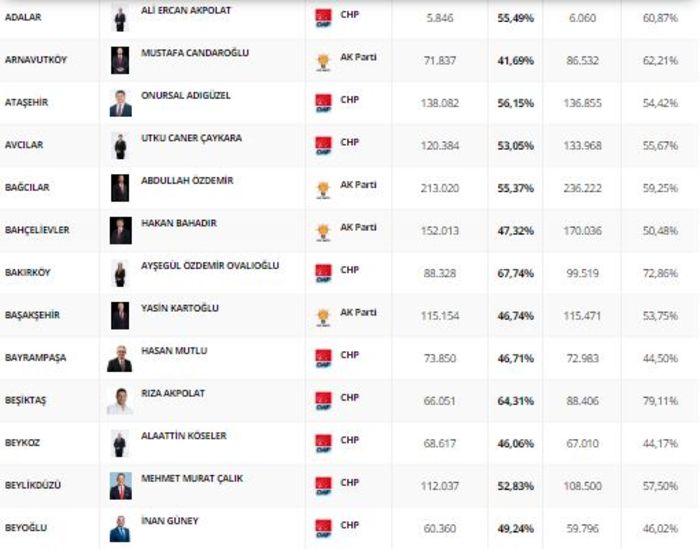Click the AK Parti logo beside Hakan Bahadır
Viewport: 700px width, 549px height.
tap(323, 231)
